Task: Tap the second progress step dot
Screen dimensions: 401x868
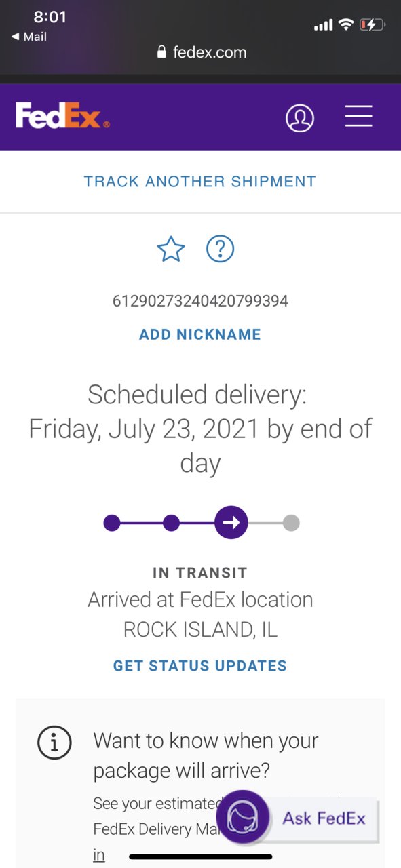Action: [172, 523]
